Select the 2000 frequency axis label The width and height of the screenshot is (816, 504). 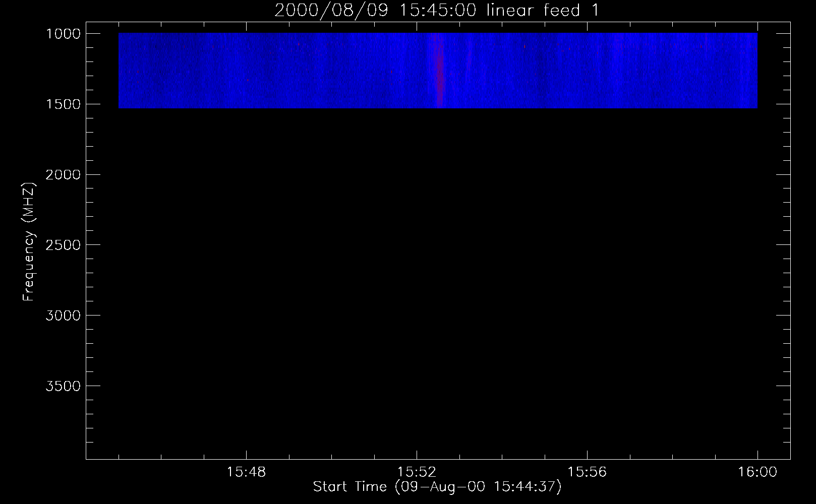tap(63, 175)
